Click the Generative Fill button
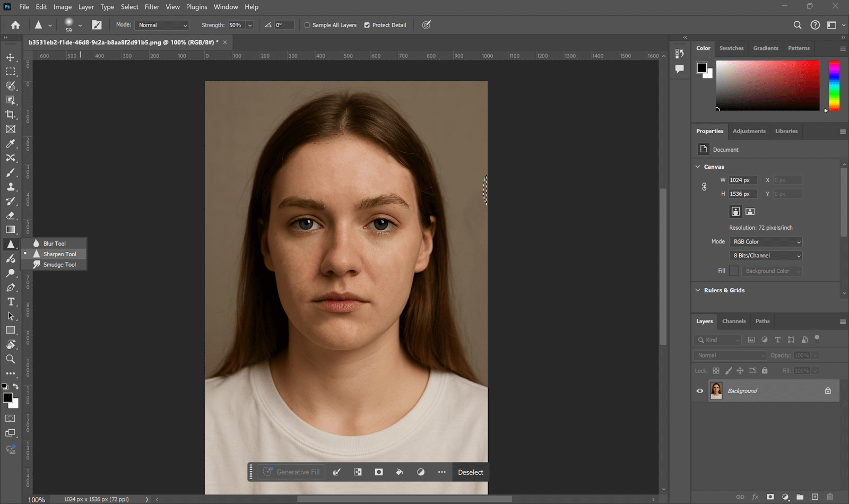Image resolution: width=849 pixels, height=504 pixels. click(291, 472)
